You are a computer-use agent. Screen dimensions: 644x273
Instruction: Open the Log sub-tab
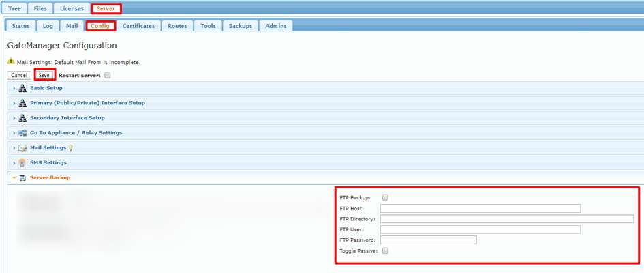click(x=48, y=25)
